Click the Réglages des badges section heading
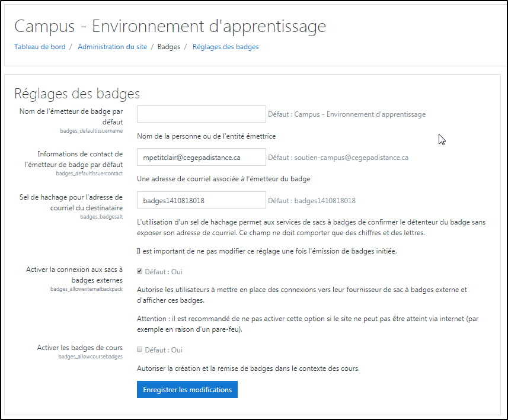The height and width of the screenshot is (420, 508). click(x=77, y=94)
